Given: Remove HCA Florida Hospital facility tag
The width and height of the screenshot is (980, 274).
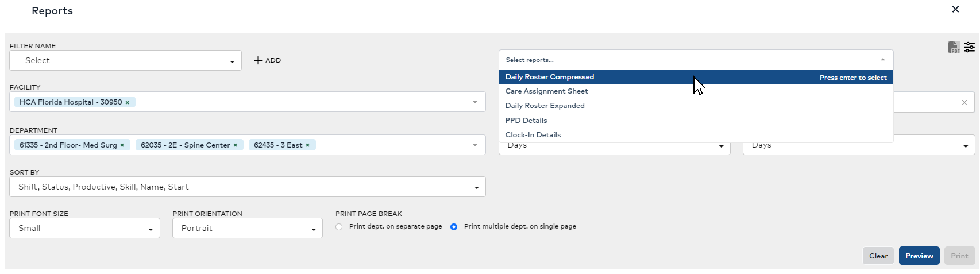Looking at the screenshot, I should click(128, 102).
